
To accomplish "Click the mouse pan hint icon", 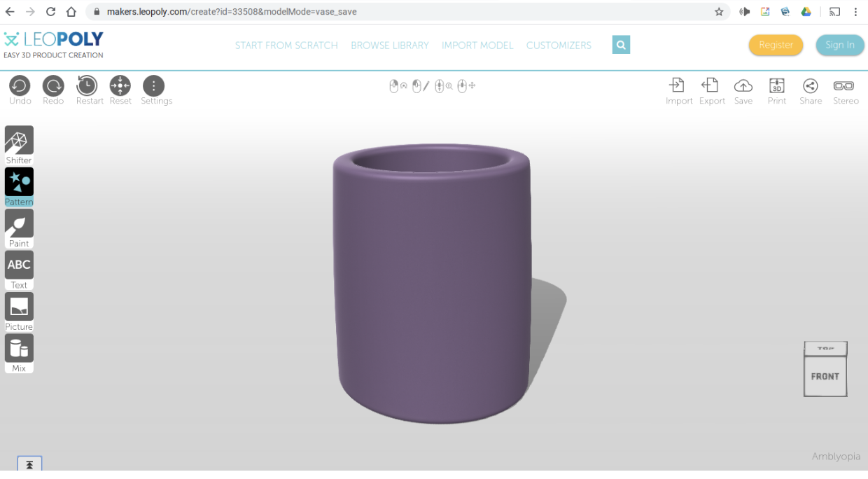I will click(466, 86).
